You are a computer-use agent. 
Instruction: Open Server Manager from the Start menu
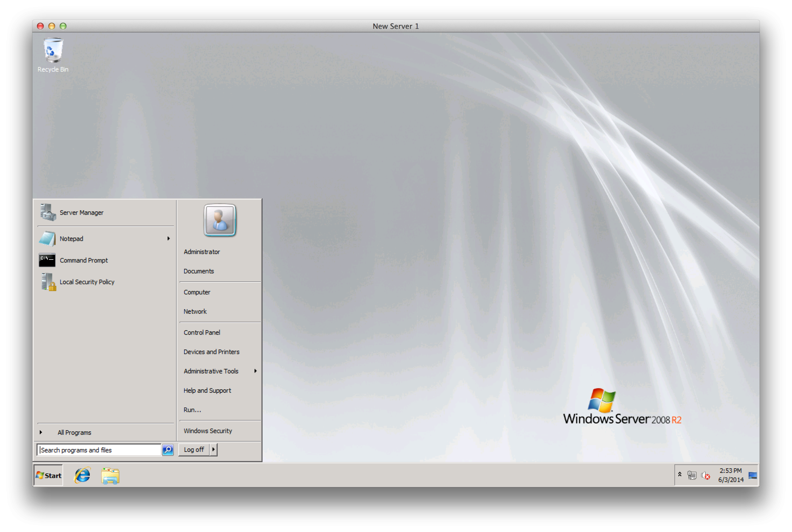click(81, 212)
